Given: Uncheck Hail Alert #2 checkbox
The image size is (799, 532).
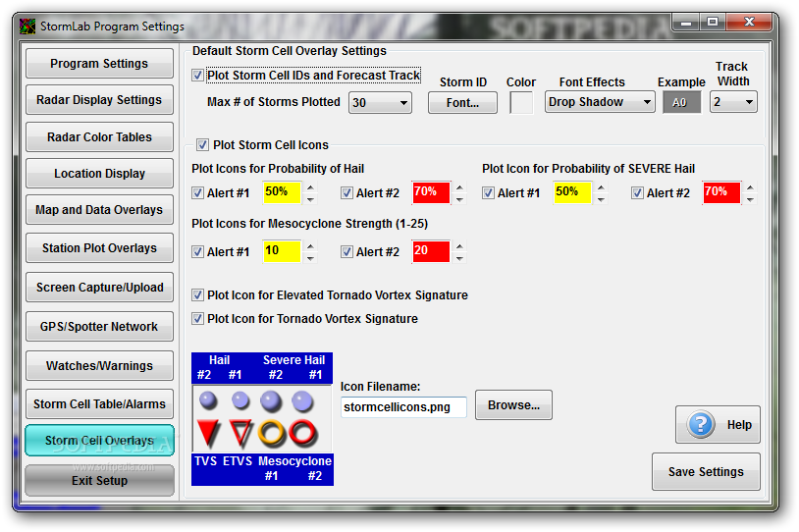Looking at the screenshot, I should [x=347, y=193].
